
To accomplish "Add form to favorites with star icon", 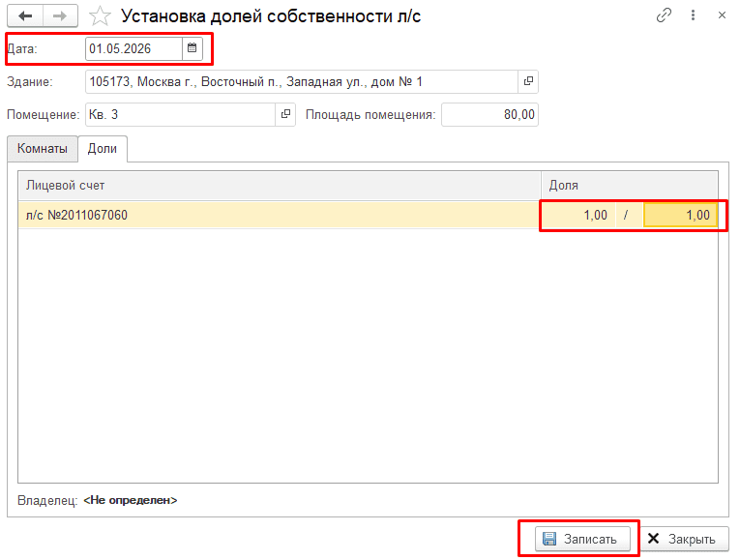I will tap(100, 16).
